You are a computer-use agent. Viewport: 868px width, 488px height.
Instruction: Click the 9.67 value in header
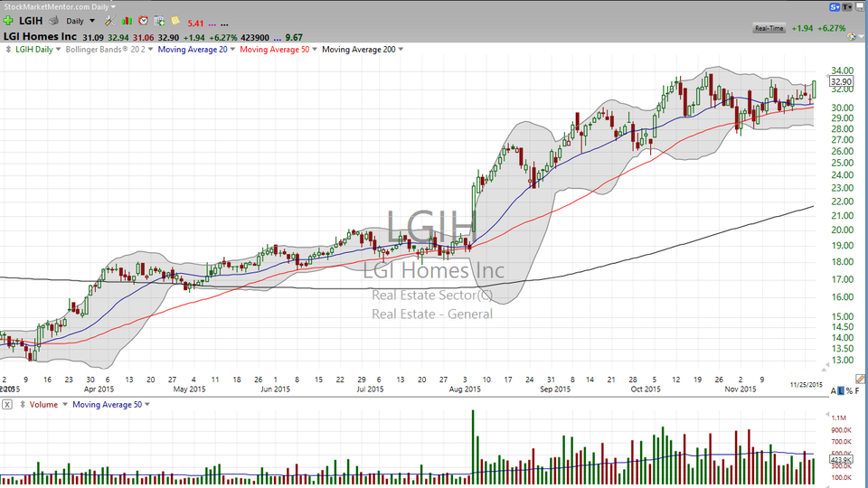click(x=294, y=38)
